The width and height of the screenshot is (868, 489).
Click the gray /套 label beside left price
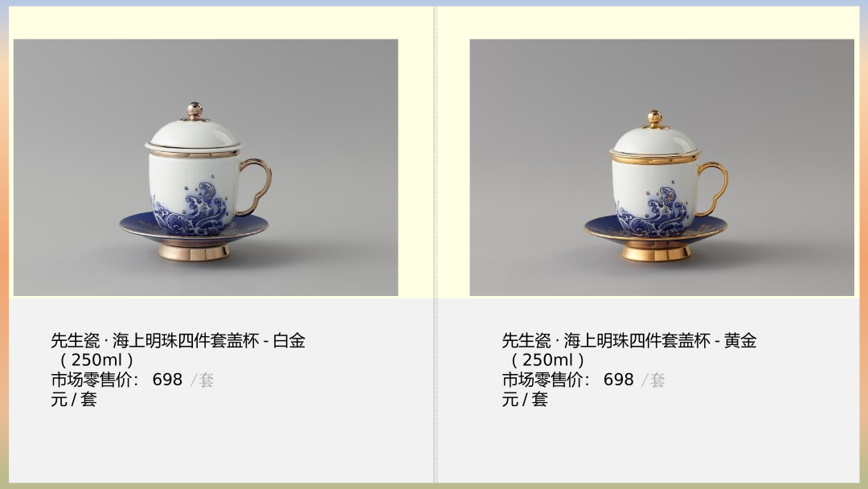[x=202, y=380]
